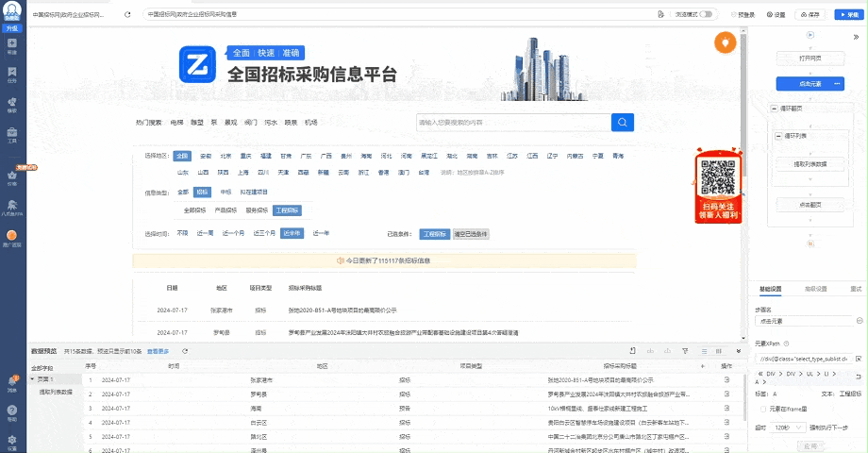Select the 工程招标 sub-type filter
868x453 pixels.
(x=287, y=210)
